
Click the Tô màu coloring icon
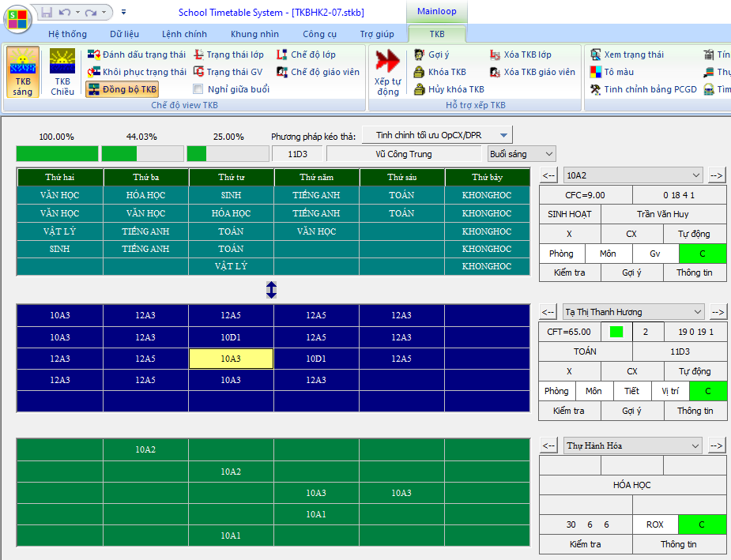(x=596, y=72)
